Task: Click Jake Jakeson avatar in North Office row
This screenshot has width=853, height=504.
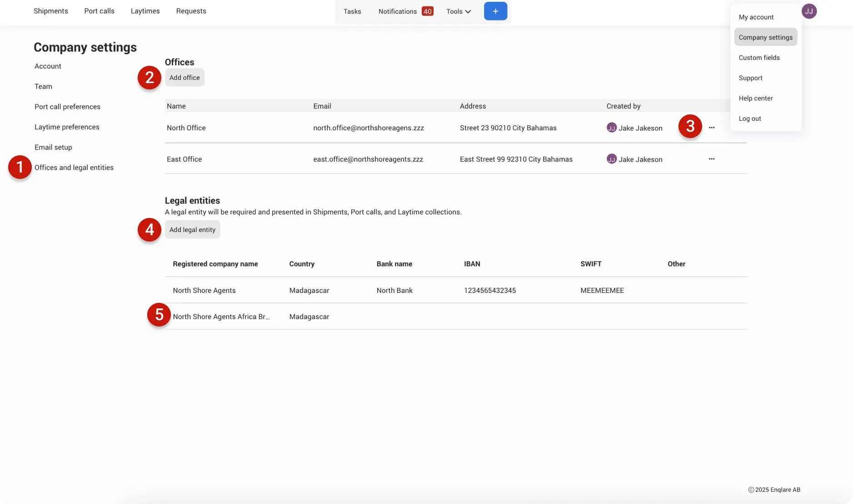Action: coord(612,128)
